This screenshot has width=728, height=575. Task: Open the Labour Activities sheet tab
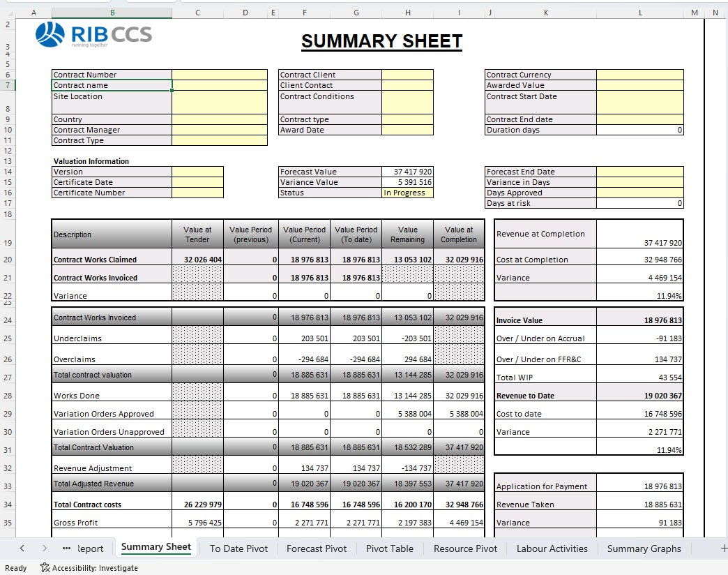click(x=552, y=548)
